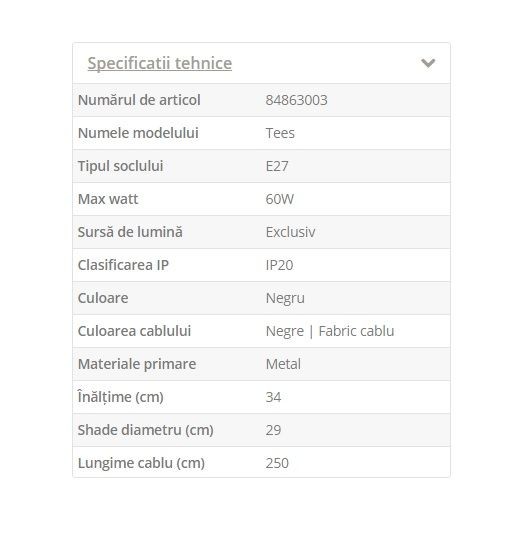
Task: Click the Numele modelului label
Action: coord(138,133)
